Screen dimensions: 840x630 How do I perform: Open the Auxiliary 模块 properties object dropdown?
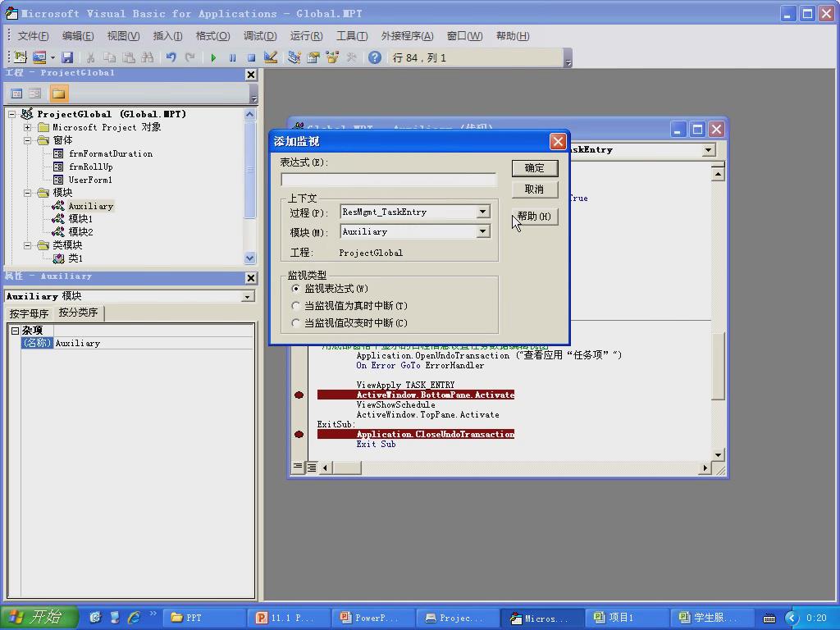[248, 296]
